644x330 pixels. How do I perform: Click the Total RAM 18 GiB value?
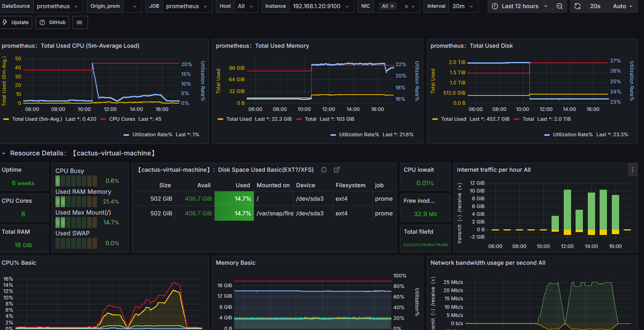pos(23,245)
